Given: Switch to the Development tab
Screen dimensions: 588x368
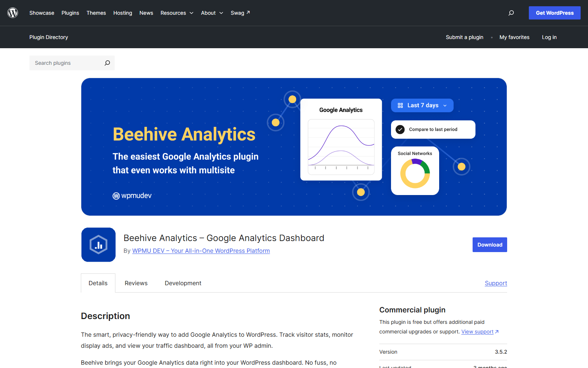Looking at the screenshot, I should pos(183,283).
